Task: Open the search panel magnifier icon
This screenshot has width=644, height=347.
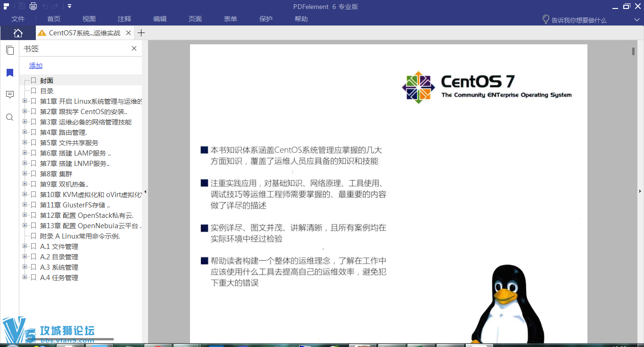Action: 10,117
